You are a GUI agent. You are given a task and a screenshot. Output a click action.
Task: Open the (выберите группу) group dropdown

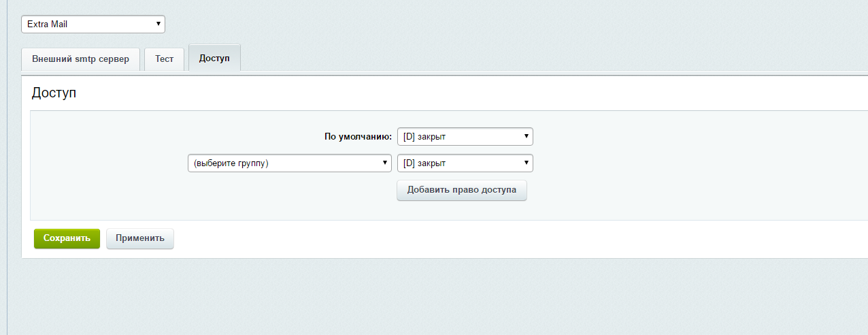point(290,163)
